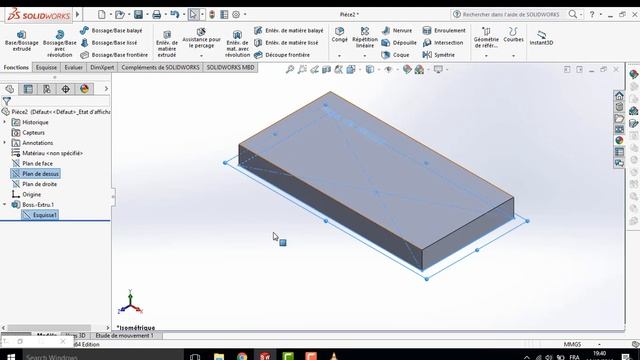Choose Bossage/Base frontière
This screenshot has width=640, height=360.
click(x=114, y=55)
